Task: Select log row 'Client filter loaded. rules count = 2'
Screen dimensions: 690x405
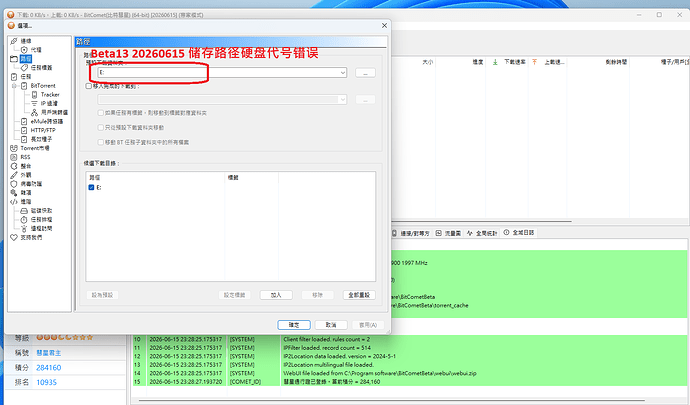Action: pos(409,339)
